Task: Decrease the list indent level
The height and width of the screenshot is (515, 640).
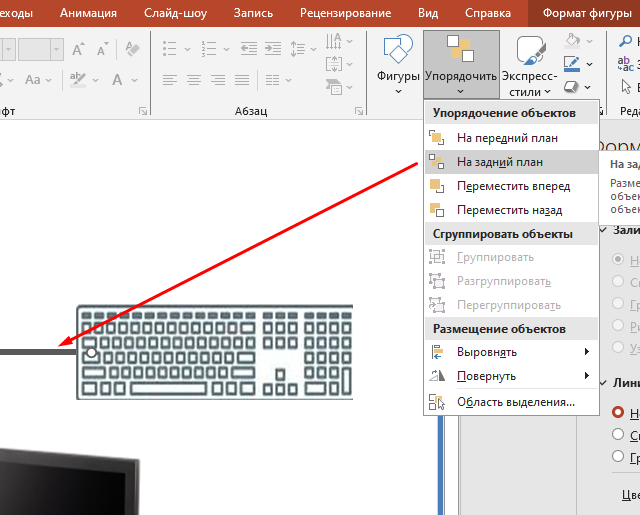Action: click(249, 49)
